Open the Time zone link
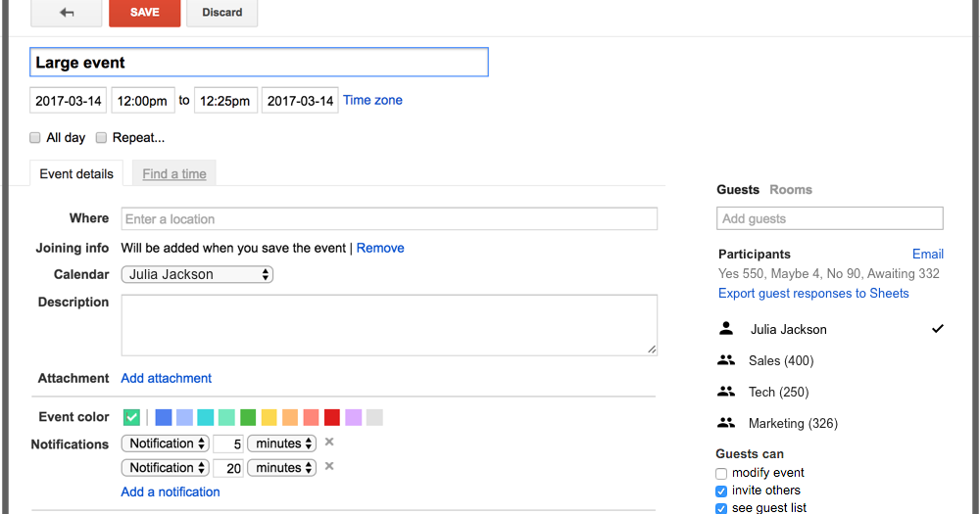Viewport: 980px width, 514px height. pos(372,100)
